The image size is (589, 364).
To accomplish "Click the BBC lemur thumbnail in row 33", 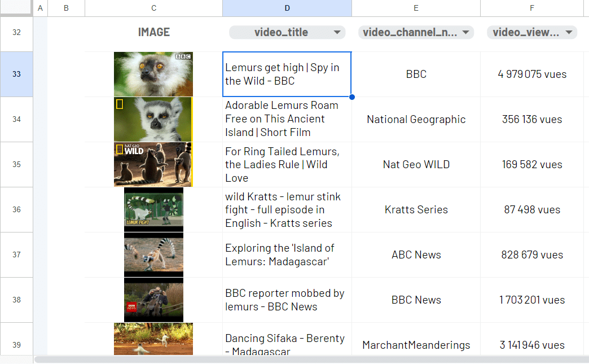I will tap(153, 74).
